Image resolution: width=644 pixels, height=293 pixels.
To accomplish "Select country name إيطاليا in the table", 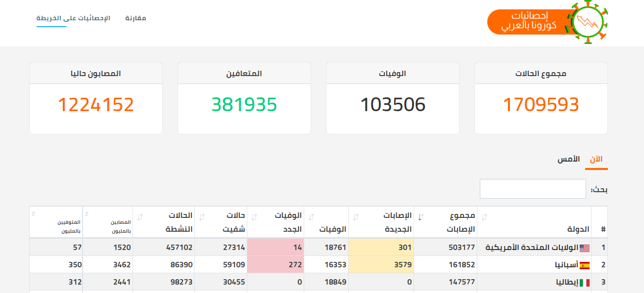I will (x=566, y=282).
